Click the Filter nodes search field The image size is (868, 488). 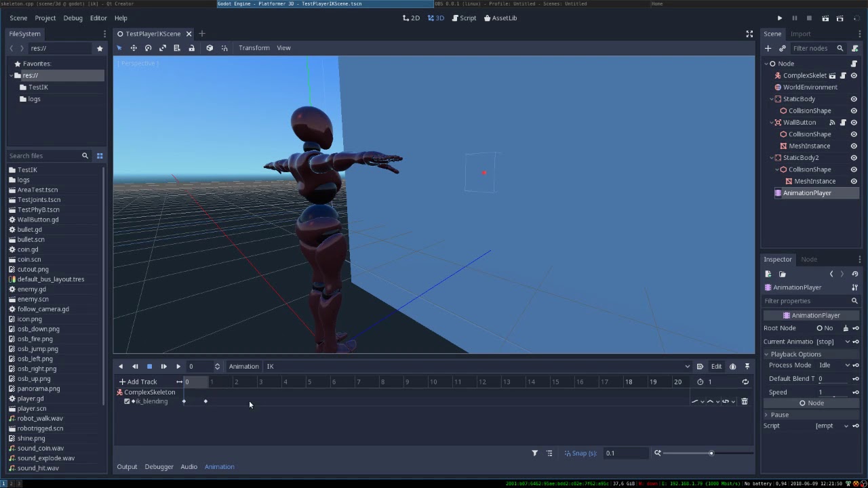pyautogui.click(x=818, y=49)
